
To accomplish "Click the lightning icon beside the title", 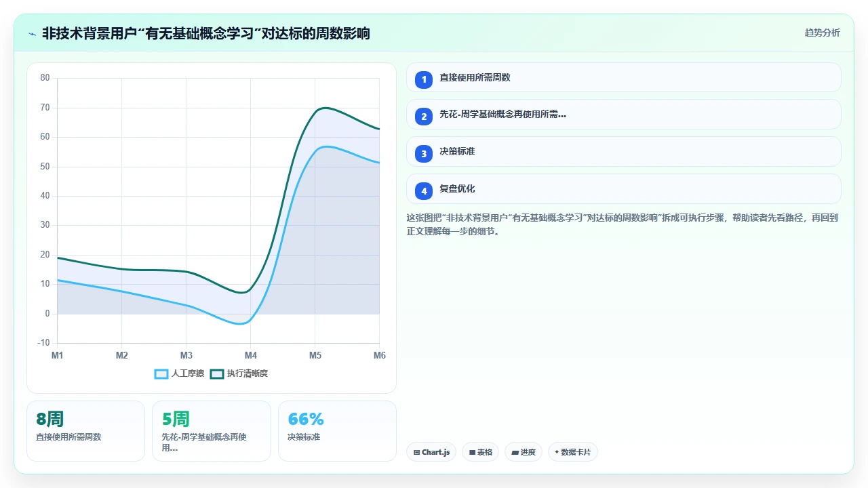I will pos(32,33).
